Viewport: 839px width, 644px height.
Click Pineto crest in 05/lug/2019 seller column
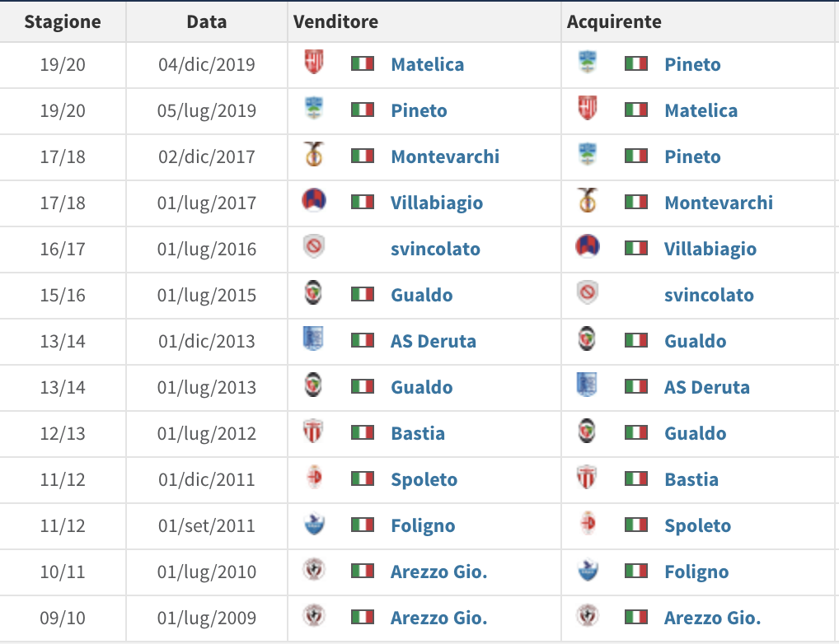point(314,109)
